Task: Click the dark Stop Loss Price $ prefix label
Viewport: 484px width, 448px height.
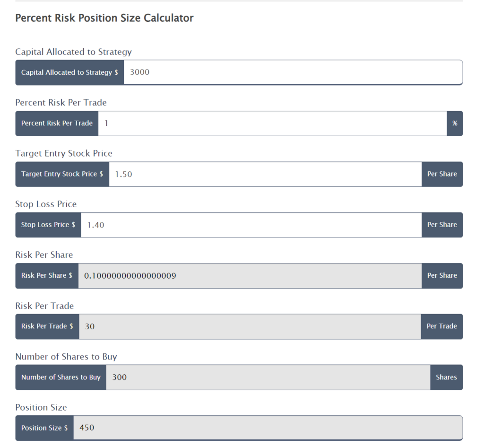Action: tap(48, 225)
